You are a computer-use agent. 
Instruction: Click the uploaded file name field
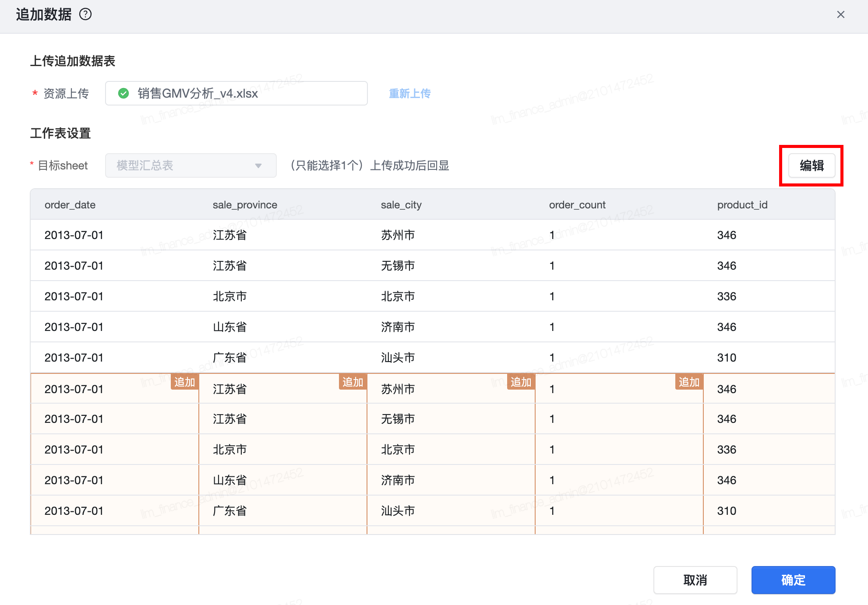click(236, 93)
